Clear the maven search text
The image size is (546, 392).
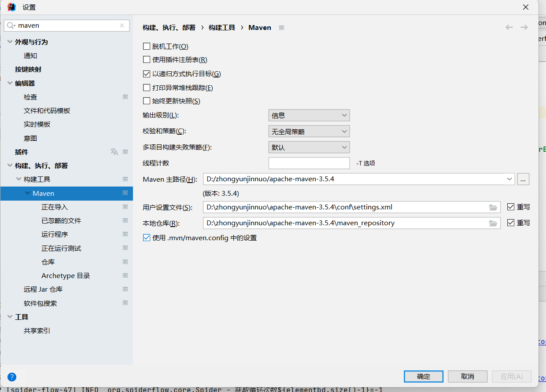122,26
